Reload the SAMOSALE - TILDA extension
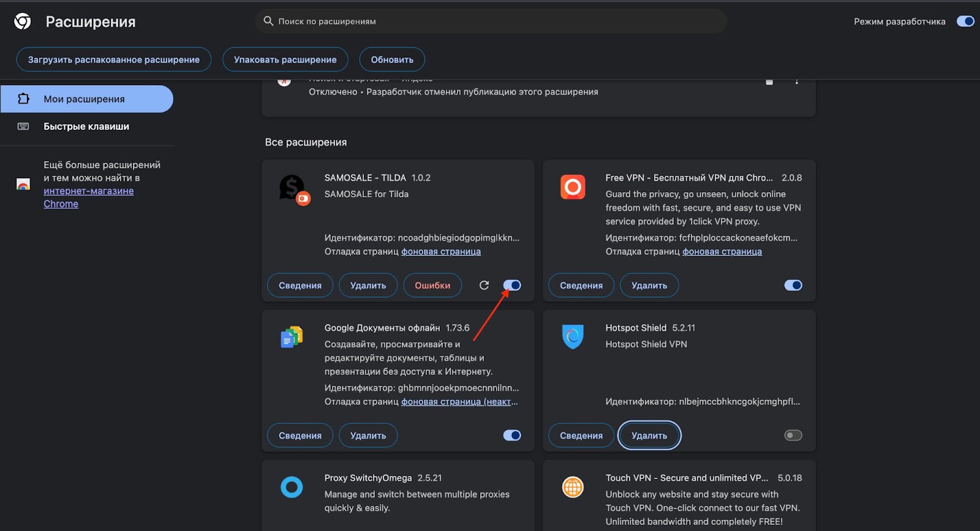This screenshot has height=531, width=980. (x=484, y=285)
